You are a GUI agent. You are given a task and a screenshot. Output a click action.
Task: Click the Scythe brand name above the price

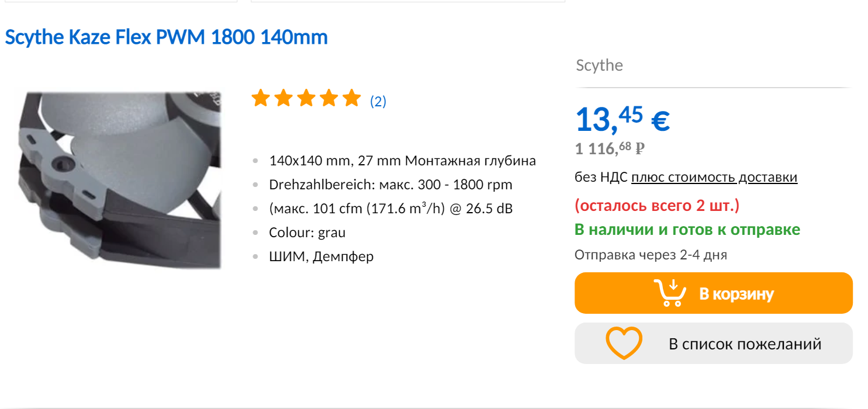coord(599,65)
